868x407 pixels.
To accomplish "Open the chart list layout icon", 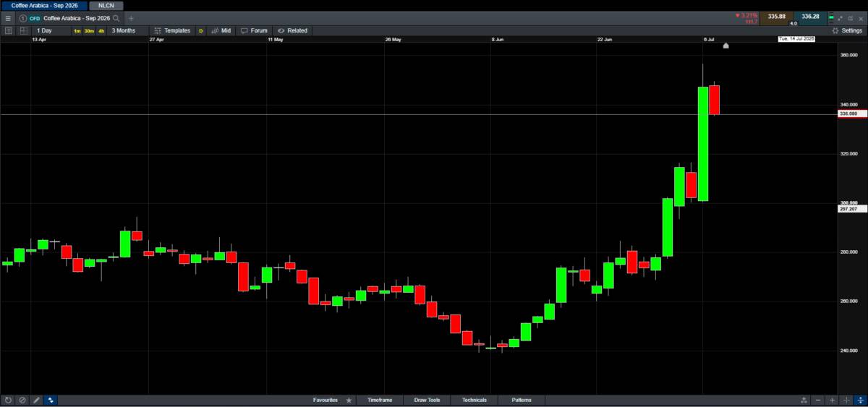I will (x=9, y=30).
